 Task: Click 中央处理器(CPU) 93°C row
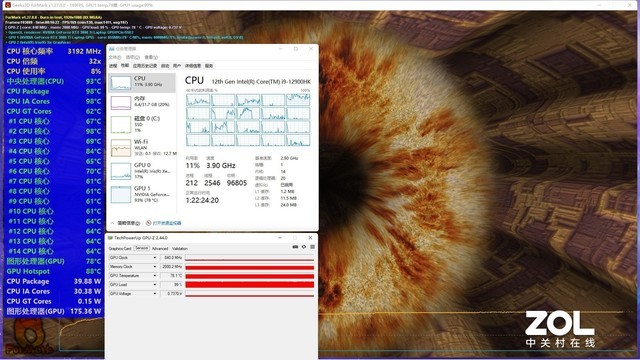tap(53, 81)
